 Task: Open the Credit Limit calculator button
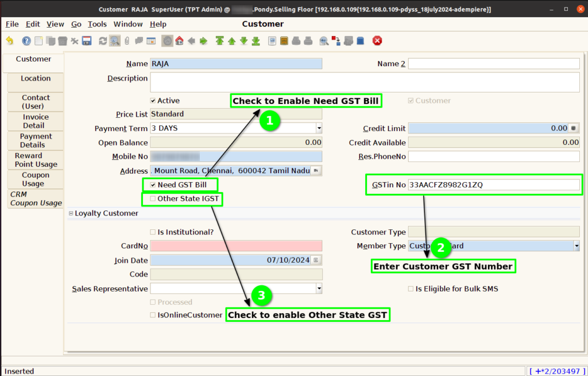click(x=574, y=128)
